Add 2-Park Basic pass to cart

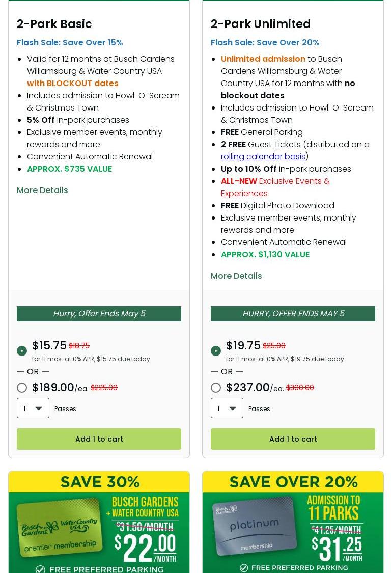coord(99,439)
